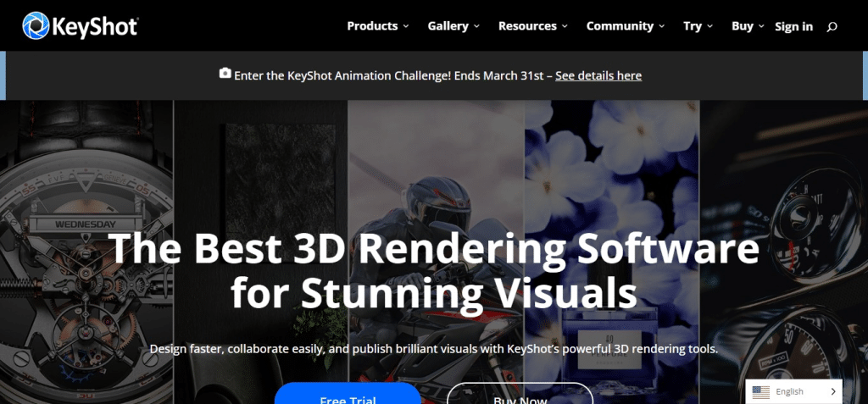Expand the chevron next to Products
This screenshot has width=868, height=404.
point(406,26)
